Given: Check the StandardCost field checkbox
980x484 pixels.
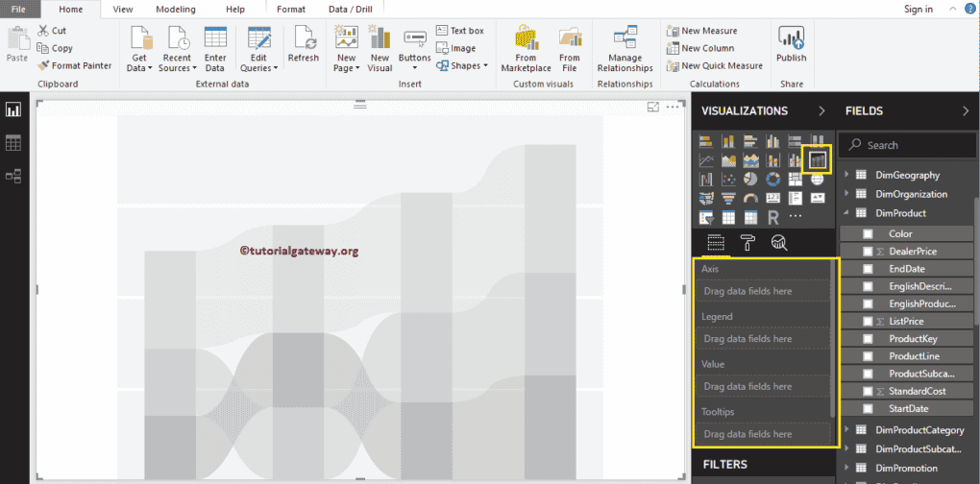Looking at the screenshot, I should (x=868, y=391).
